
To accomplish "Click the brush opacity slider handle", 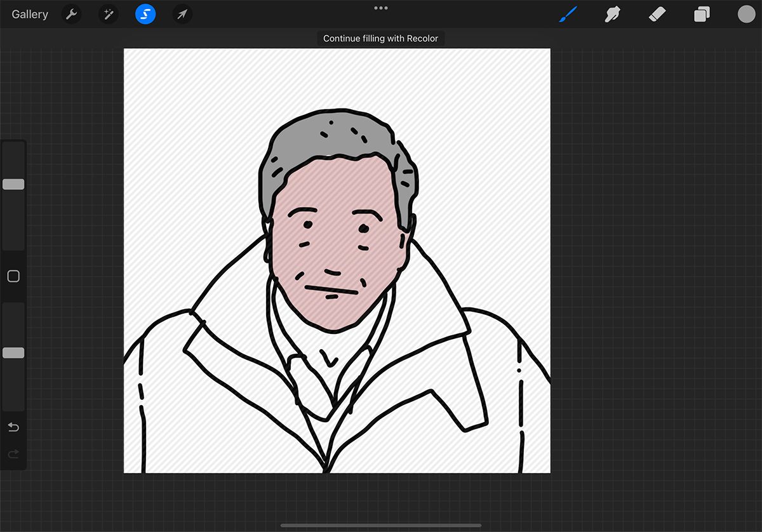I will click(13, 353).
